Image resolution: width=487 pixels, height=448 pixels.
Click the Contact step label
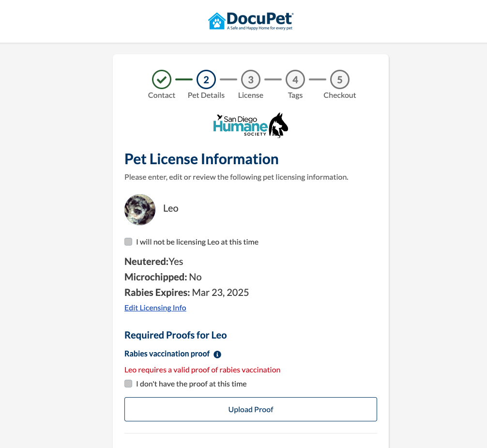(x=162, y=95)
